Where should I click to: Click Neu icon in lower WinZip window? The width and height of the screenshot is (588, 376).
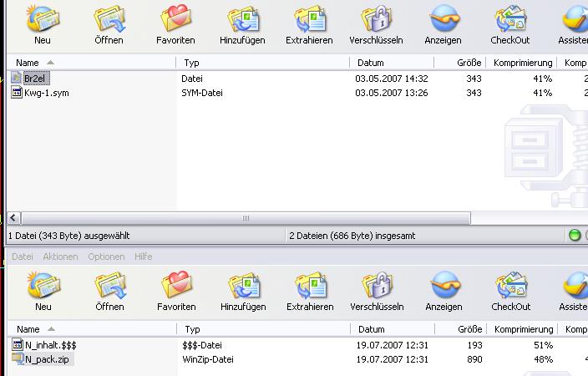tap(43, 285)
